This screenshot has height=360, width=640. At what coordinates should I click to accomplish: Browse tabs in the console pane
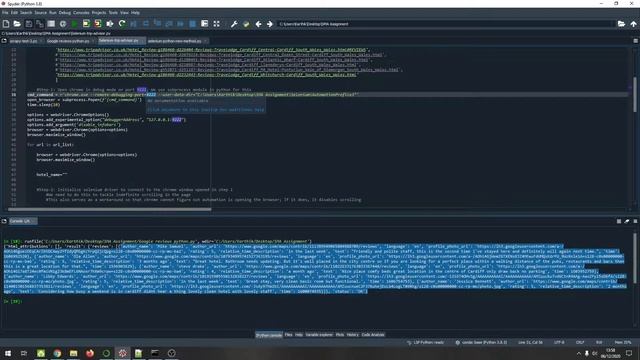click(x=4, y=221)
